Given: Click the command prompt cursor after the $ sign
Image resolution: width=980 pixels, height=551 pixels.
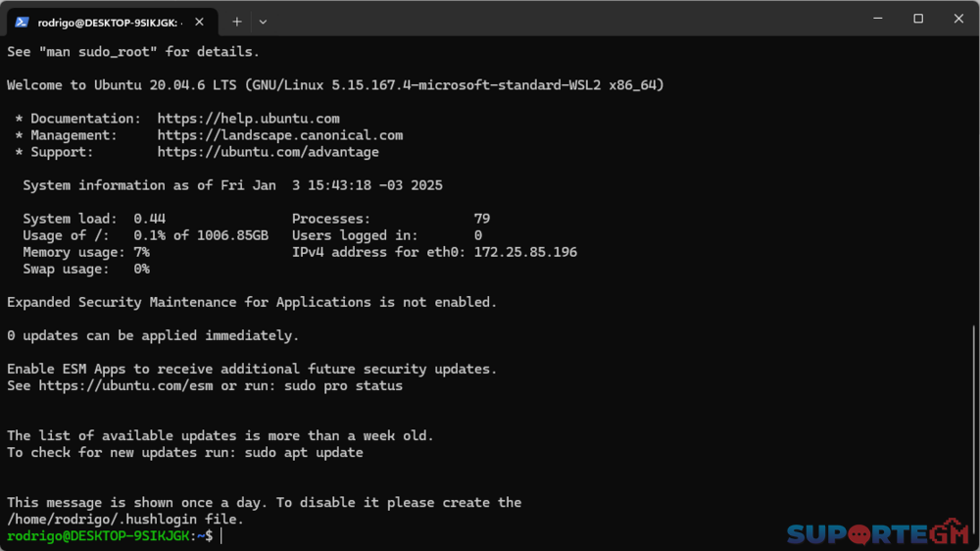Looking at the screenshot, I should pos(222,535).
